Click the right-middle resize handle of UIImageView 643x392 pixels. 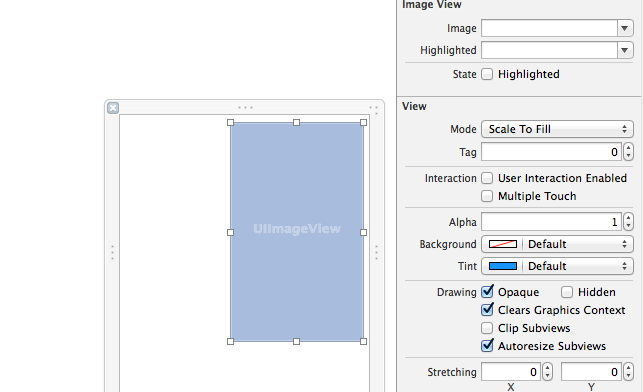coord(363,232)
